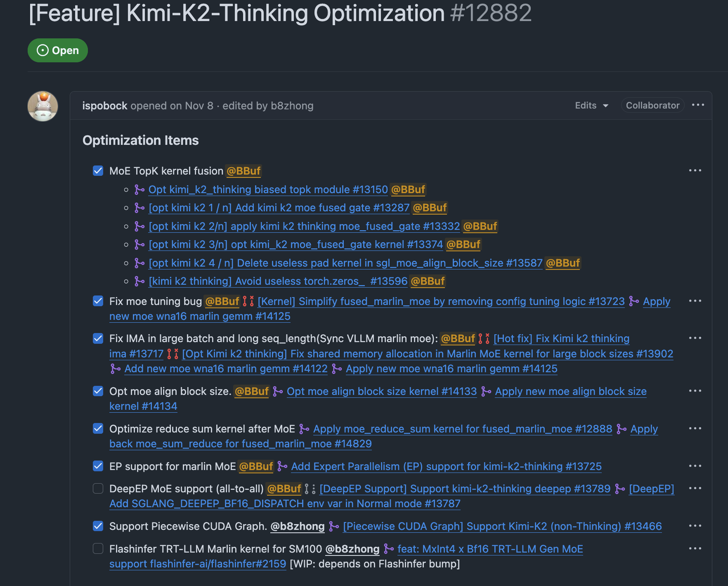Open task options for Support Piecewise CUDA Graph

695,526
